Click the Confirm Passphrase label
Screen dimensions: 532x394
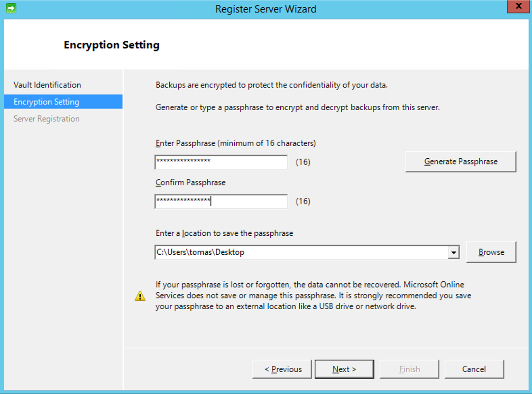coord(190,182)
